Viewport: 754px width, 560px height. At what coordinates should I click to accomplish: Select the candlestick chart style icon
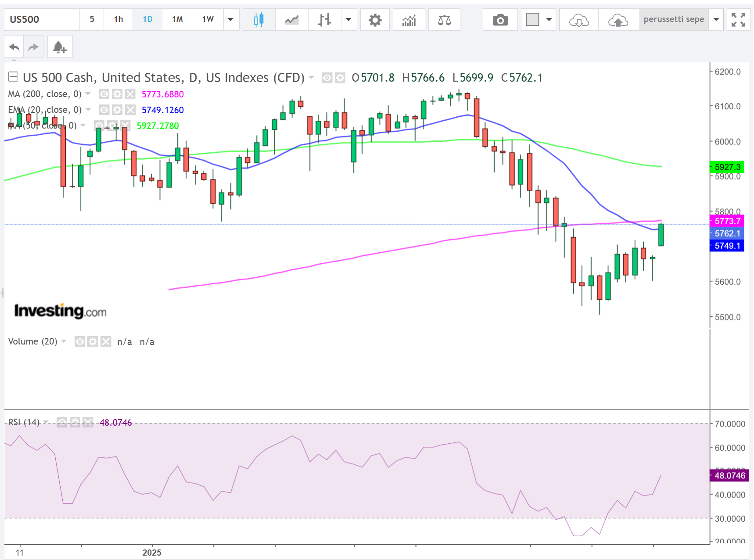click(259, 20)
